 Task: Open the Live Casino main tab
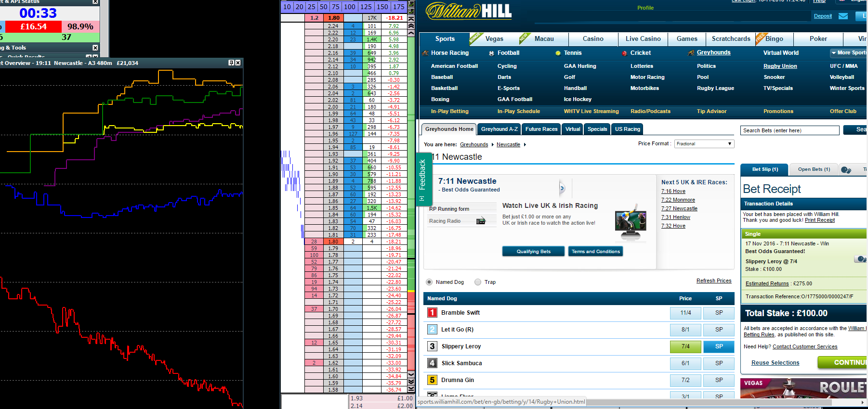[643, 39]
